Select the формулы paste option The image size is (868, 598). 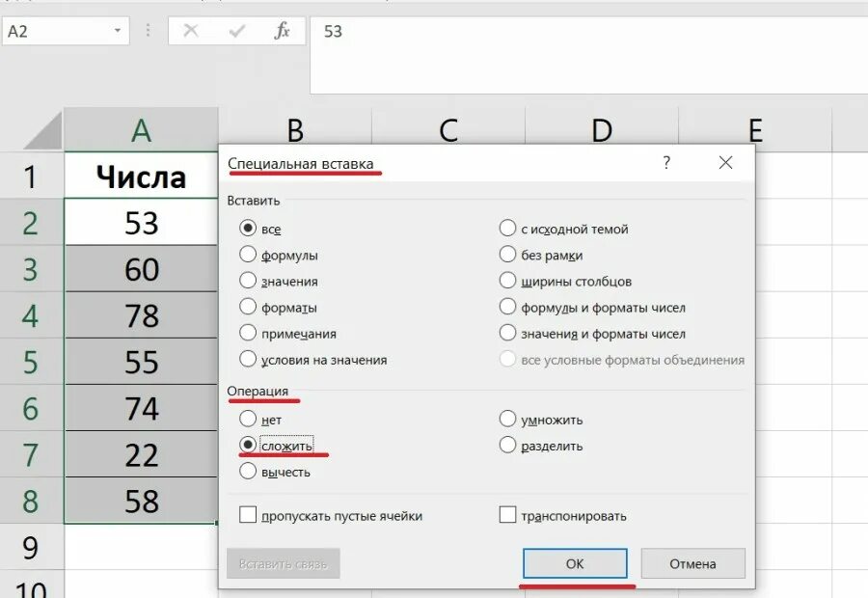[x=279, y=255]
